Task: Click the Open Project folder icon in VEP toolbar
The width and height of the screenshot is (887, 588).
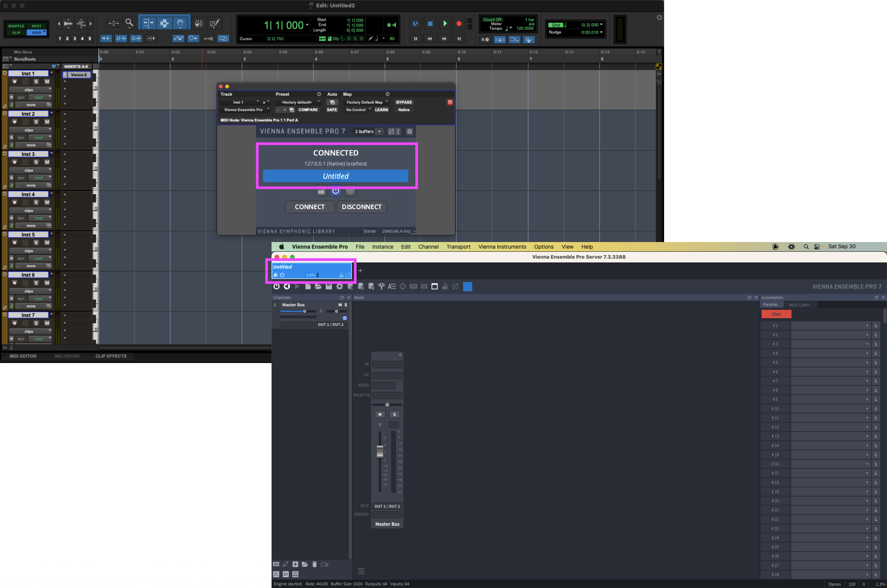Action: pos(318,287)
